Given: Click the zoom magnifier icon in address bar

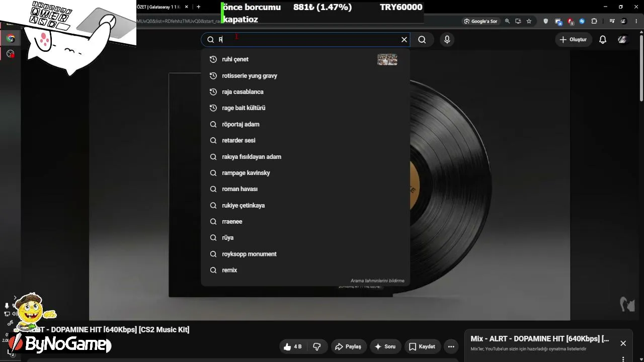Looking at the screenshot, I should 507,21.
